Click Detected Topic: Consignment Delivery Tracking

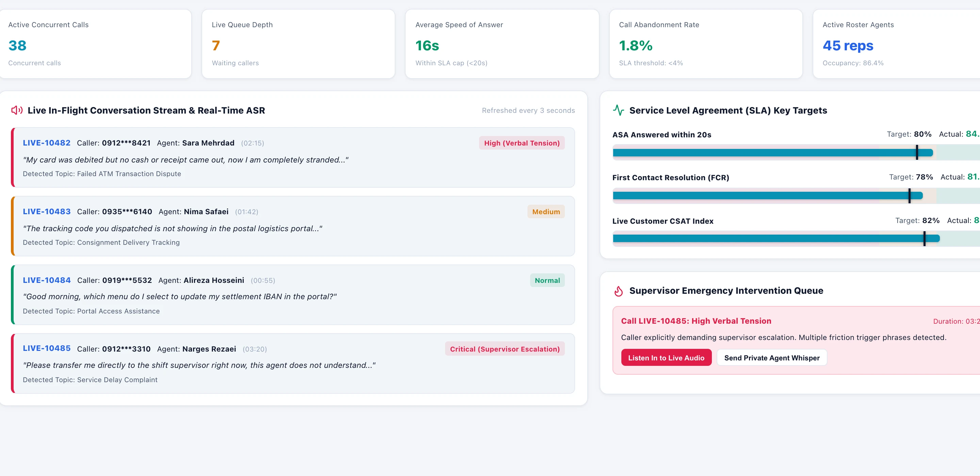click(x=101, y=242)
